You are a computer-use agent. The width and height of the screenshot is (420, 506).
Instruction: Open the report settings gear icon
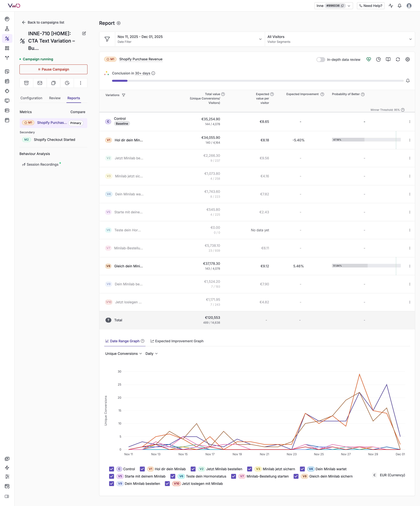(407, 59)
